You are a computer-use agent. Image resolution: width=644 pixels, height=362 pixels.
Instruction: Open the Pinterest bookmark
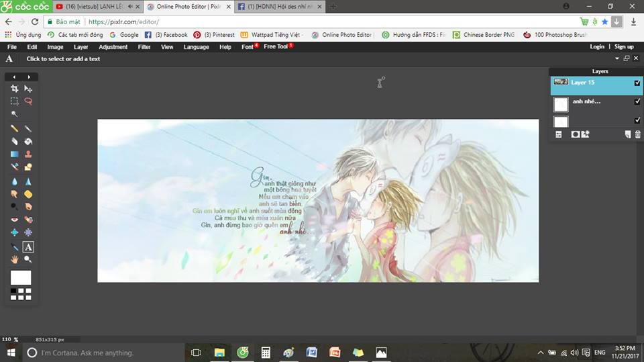pyautogui.click(x=214, y=35)
